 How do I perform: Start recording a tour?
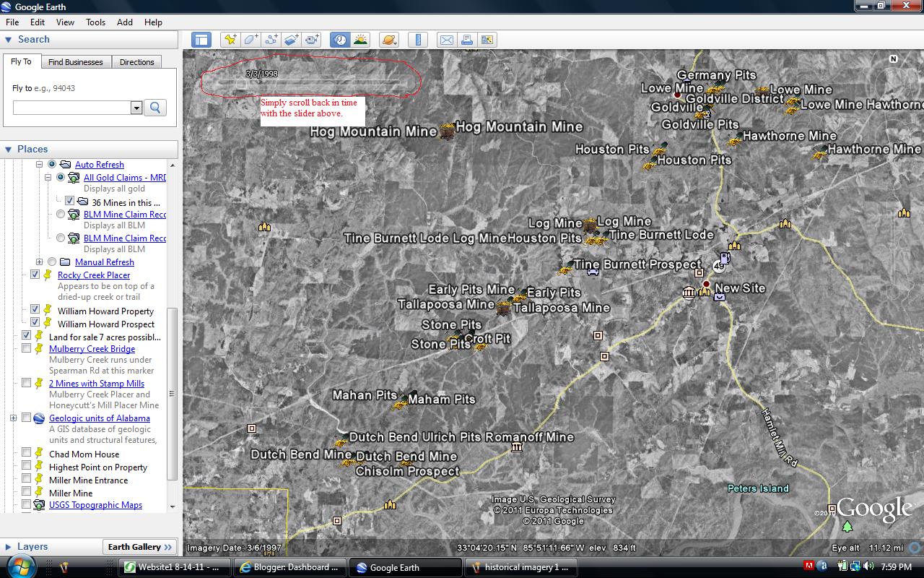pyautogui.click(x=311, y=40)
